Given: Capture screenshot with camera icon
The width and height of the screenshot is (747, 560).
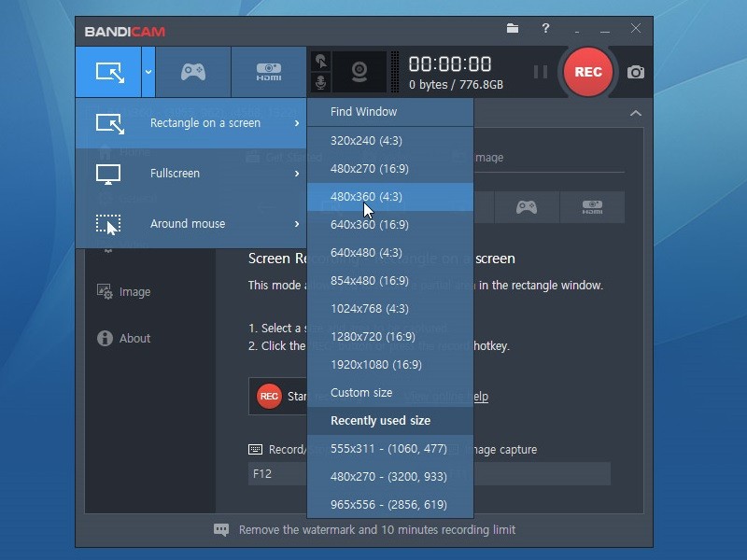Looking at the screenshot, I should [x=636, y=73].
